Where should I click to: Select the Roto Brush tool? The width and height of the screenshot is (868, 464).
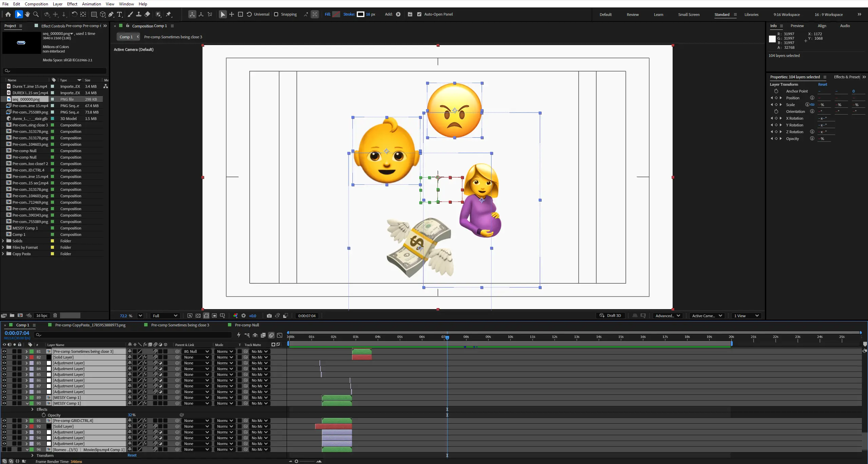(x=158, y=14)
